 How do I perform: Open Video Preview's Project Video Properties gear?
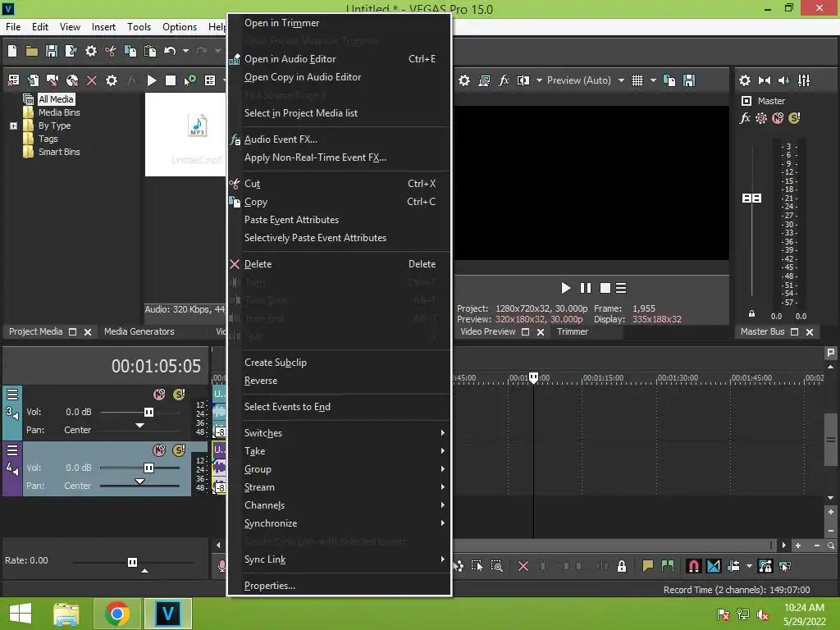pos(464,80)
